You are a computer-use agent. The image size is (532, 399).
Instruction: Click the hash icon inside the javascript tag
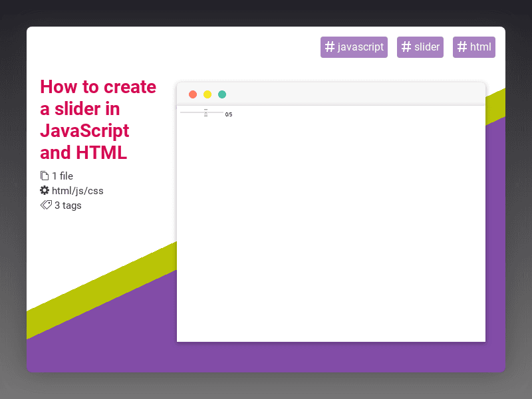tap(328, 47)
